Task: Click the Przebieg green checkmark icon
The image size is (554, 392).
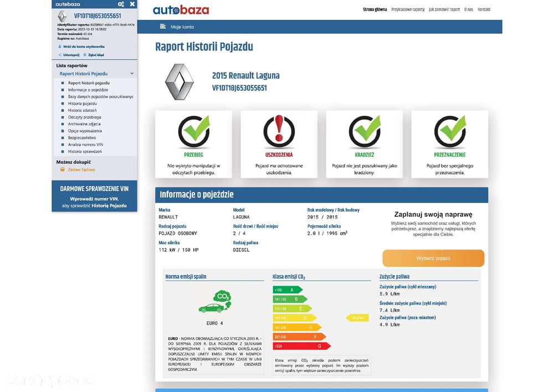Action: coord(194,131)
